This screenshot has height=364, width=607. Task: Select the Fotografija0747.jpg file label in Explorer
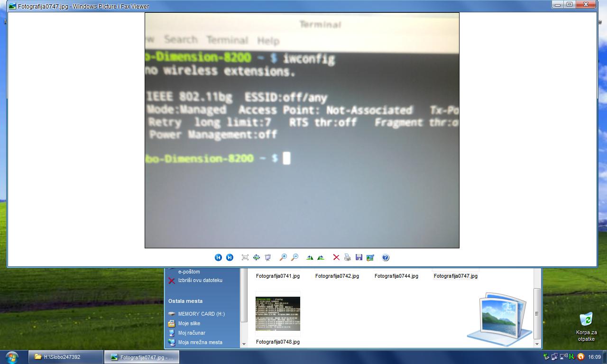pyautogui.click(x=456, y=276)
